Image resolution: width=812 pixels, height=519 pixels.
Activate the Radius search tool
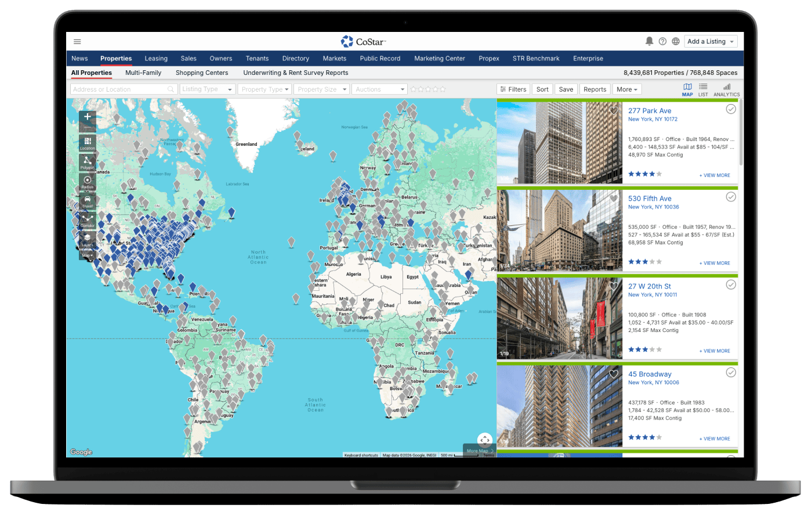87,181
